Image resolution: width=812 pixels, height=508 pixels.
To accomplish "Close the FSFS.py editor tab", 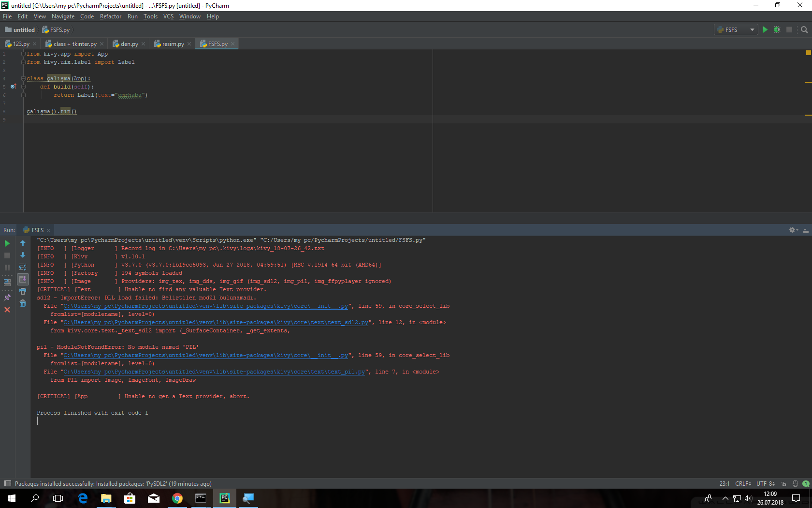I will [x=233, y=44].
